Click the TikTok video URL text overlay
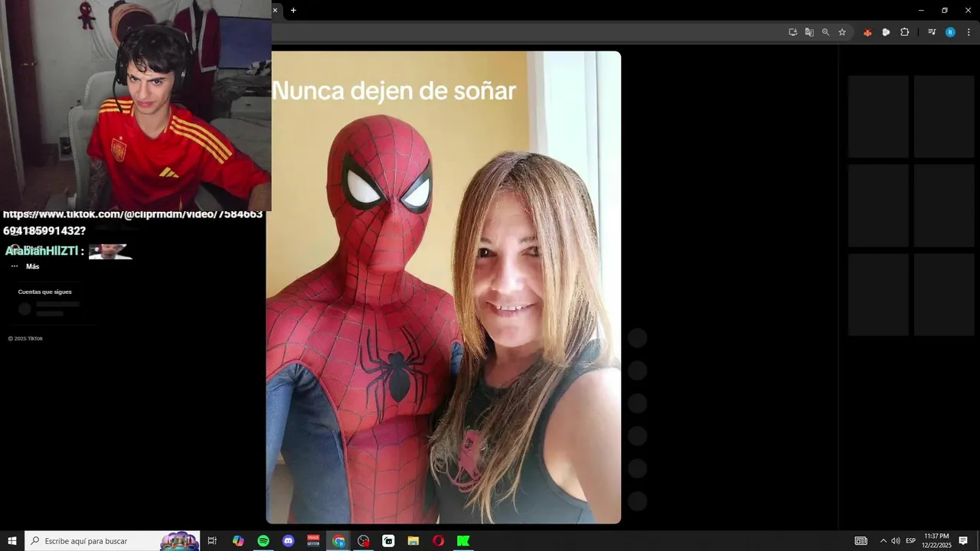This screenshot has height=551, width=980. (x=133, y=222)
